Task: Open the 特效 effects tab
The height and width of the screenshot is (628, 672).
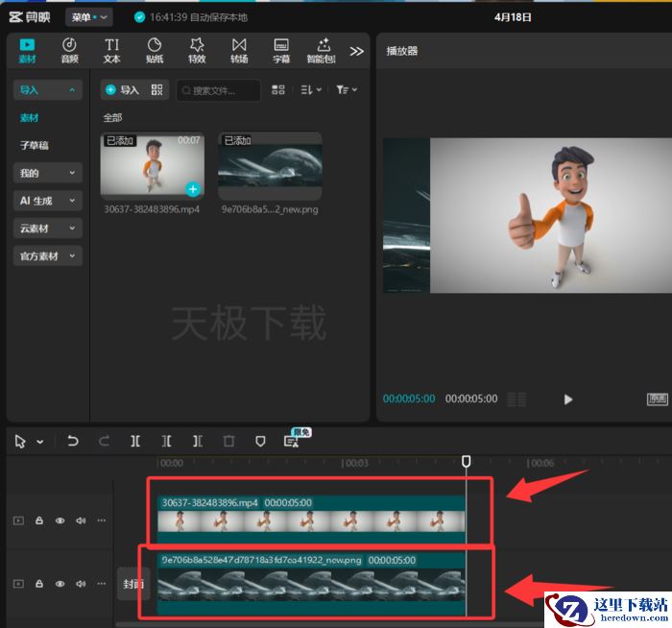Action: [197, 51]
